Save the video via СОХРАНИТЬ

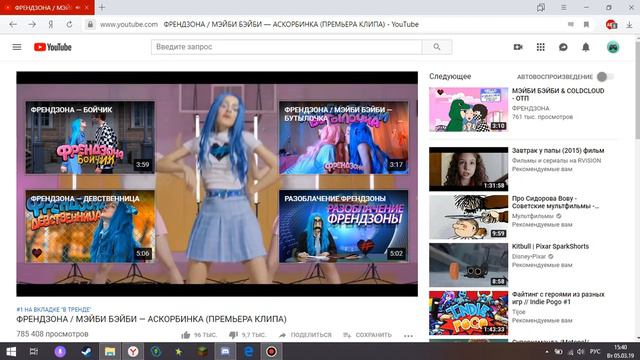pos(367,335)
